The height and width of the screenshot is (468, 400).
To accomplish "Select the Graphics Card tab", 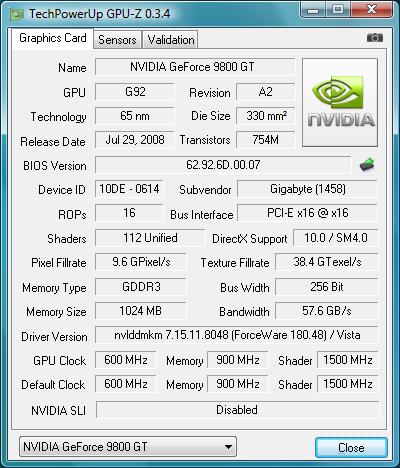I will (53, 38).
